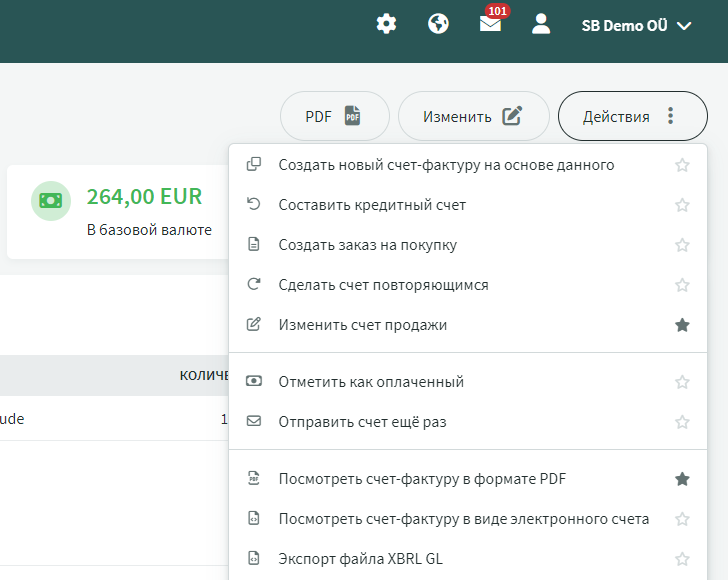The height and width of the screenshot is (580, 728).
Task: Favorite star for Экспорт файла XBRL GL
Action: 682,559
